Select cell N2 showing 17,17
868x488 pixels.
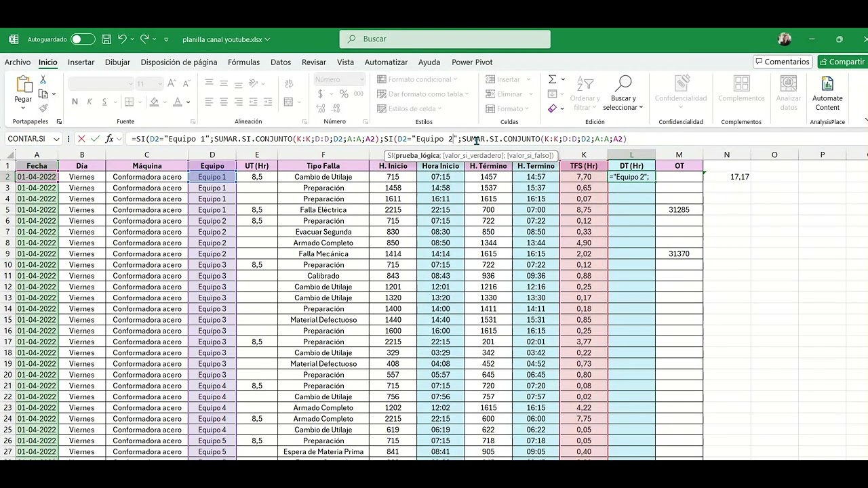tap(726, 177)
